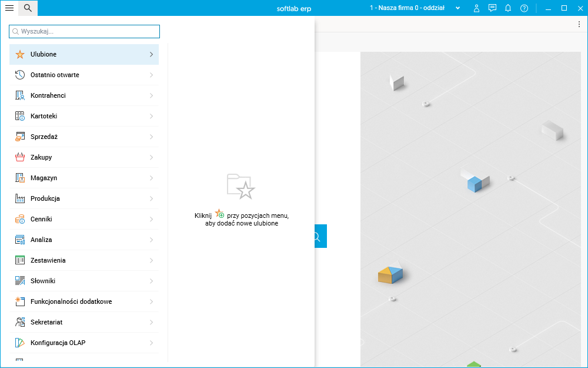588x368 pixels.
Task: Click the Ostatnio otwarte clock icon
Action: tap(20, 75)
